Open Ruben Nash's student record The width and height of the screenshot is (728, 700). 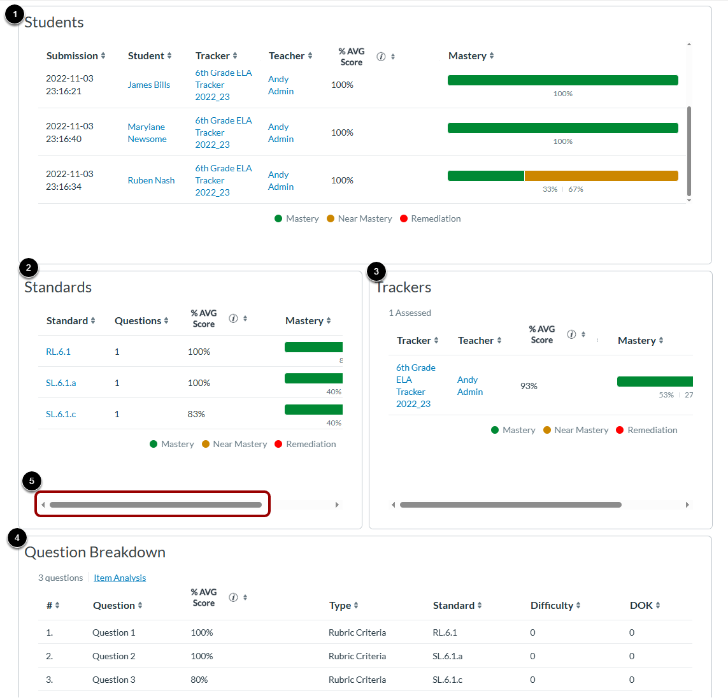(151, 180)
